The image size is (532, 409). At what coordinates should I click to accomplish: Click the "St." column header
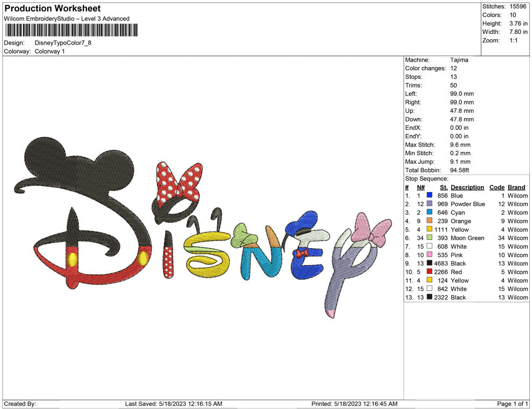pos(444,187)
